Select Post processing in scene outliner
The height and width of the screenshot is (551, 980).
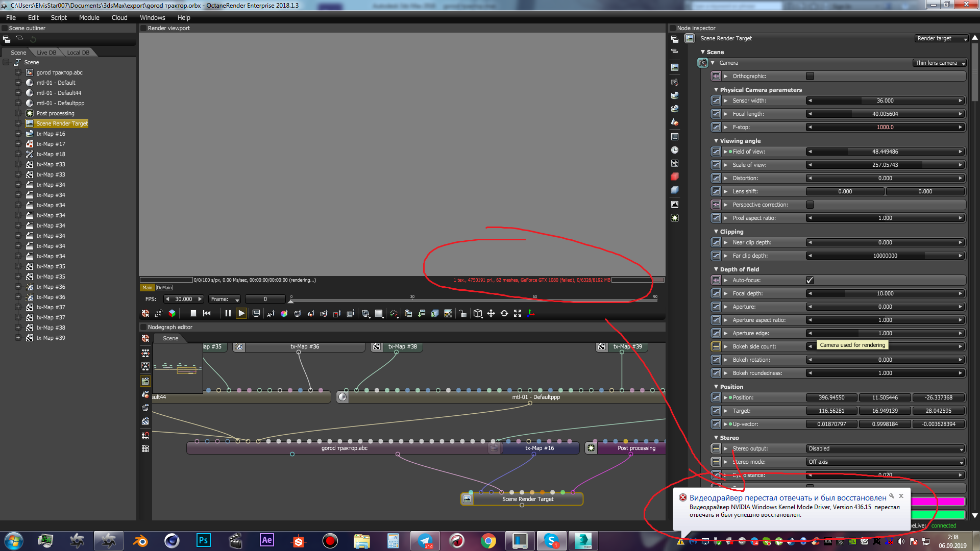coord(55,113)
